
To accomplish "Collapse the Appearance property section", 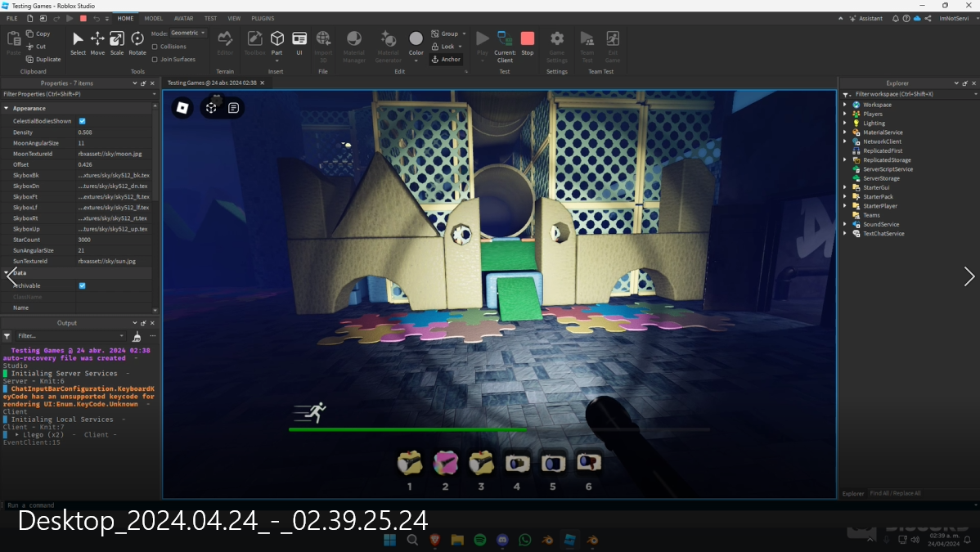I will 7,108.
